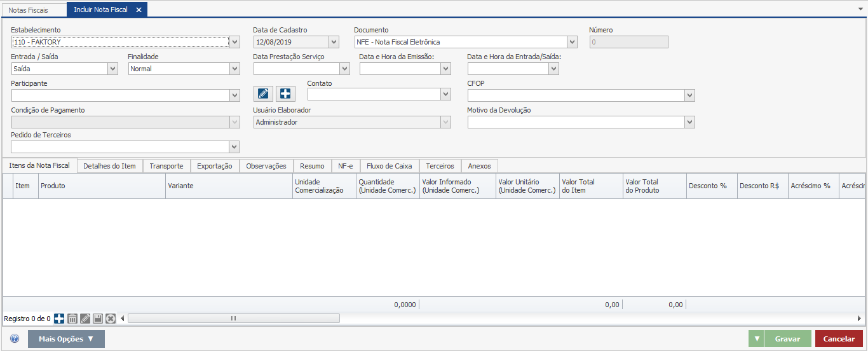
Task: Add new participant with plus button beside Participante
Action: (285, 94)
